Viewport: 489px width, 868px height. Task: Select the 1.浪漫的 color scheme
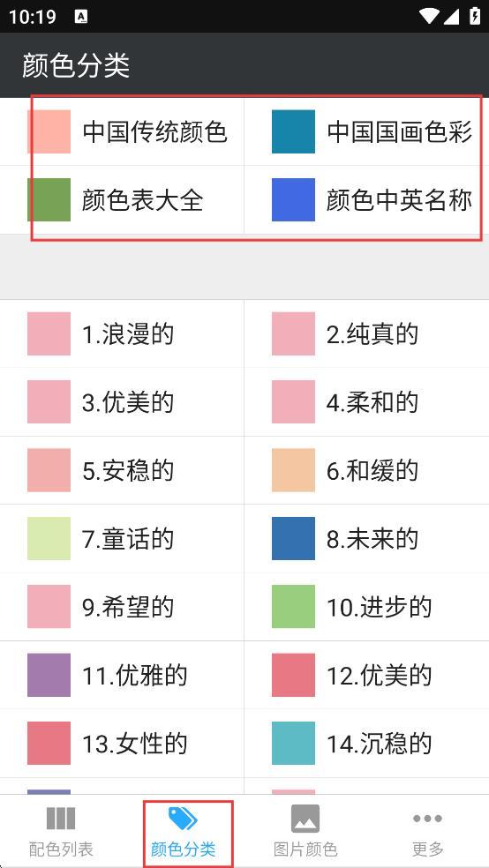tap(122, 333)
